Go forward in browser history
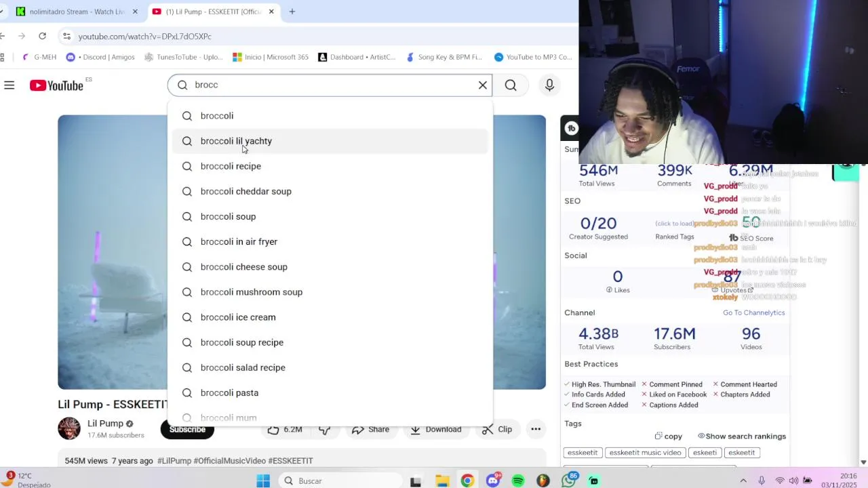The width and height of the screenshot is (868, 488). (x=22, y=36)
